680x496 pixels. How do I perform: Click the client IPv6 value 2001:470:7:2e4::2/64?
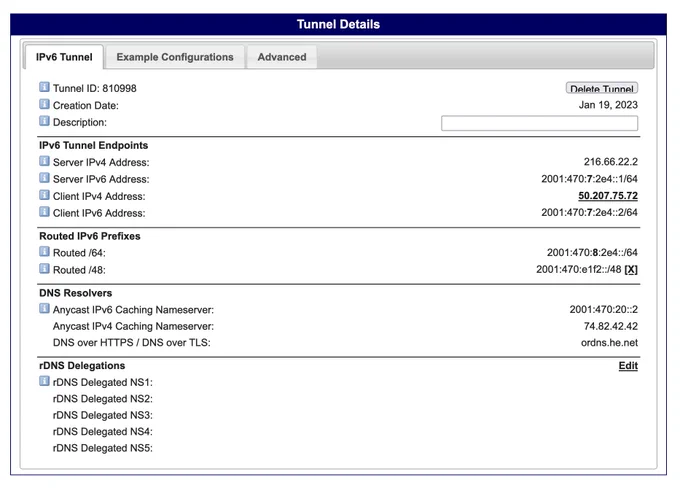click(589, 212)
